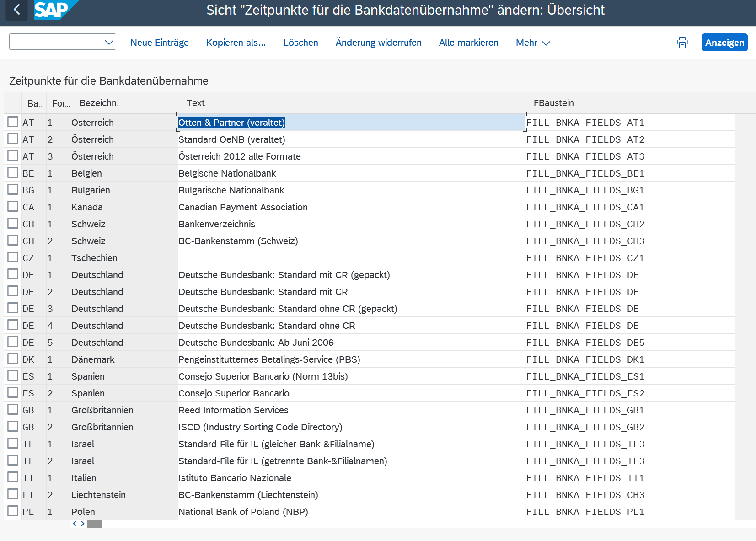Click Neue Einträge in toolbar
Viewport: 756px width, 541px height.
click(159, 43)
